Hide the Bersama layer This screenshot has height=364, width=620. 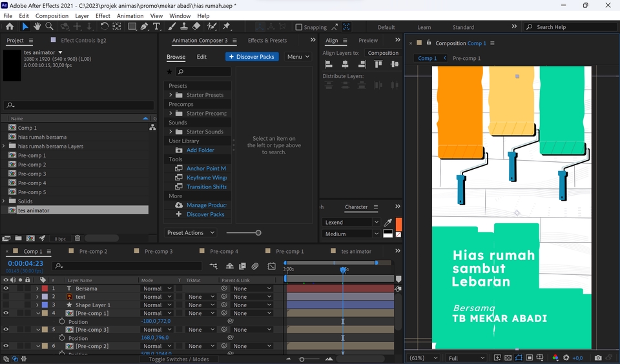pos(6,288)
